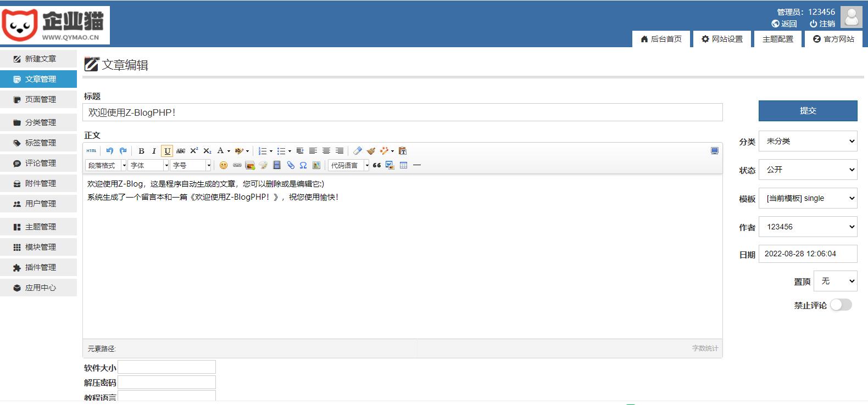
Task: Open 网站设置 in the top navigation
Action: [x=722, y=39]
